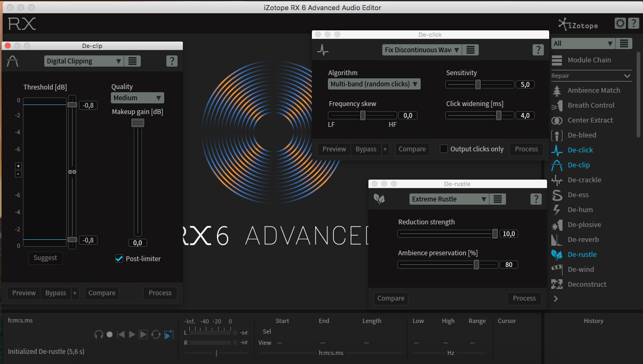Toggle threshold link icon in De-clip
The image size is (643, 364).
tap(72, 172)
